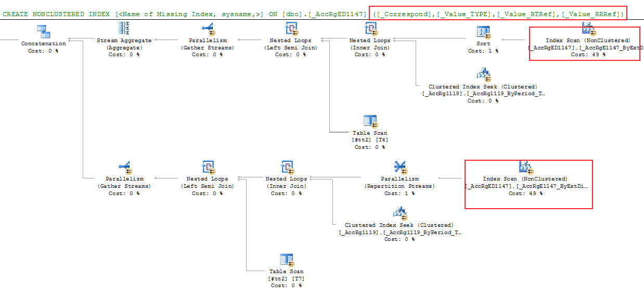Screen dimensions: 644x308
Task: Select Clustered Index Seek icon below Sort
Action: 483,74
